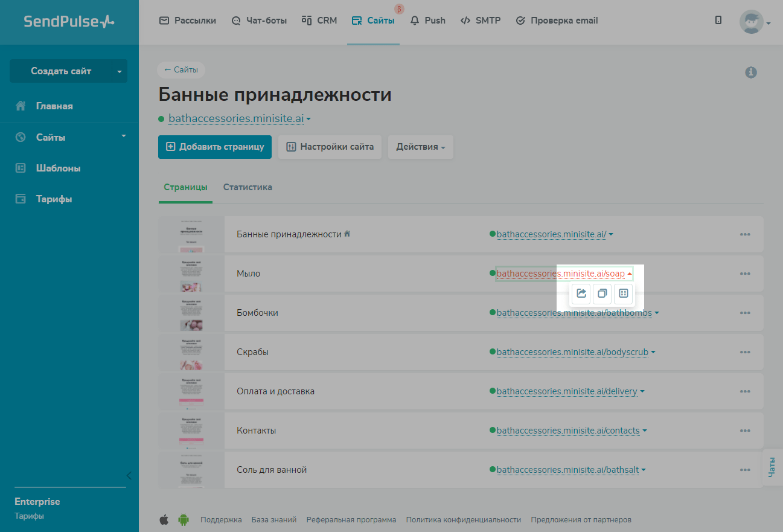Expand the caret next to the /contacts URL

(x=645, y=431)
